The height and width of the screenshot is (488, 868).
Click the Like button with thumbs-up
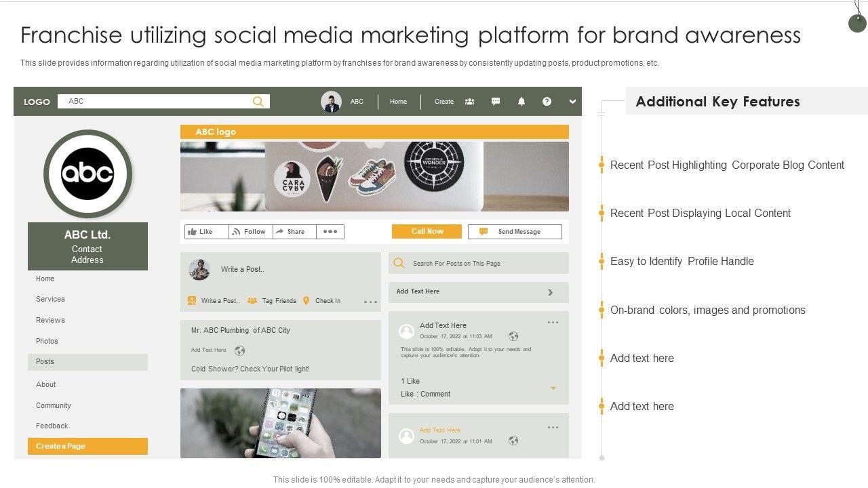pyautogui.click(x=206, y=232)
